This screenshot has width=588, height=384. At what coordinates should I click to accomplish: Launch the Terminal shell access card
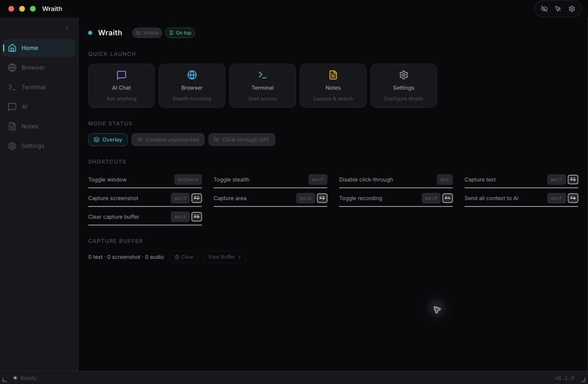(263, 86)
